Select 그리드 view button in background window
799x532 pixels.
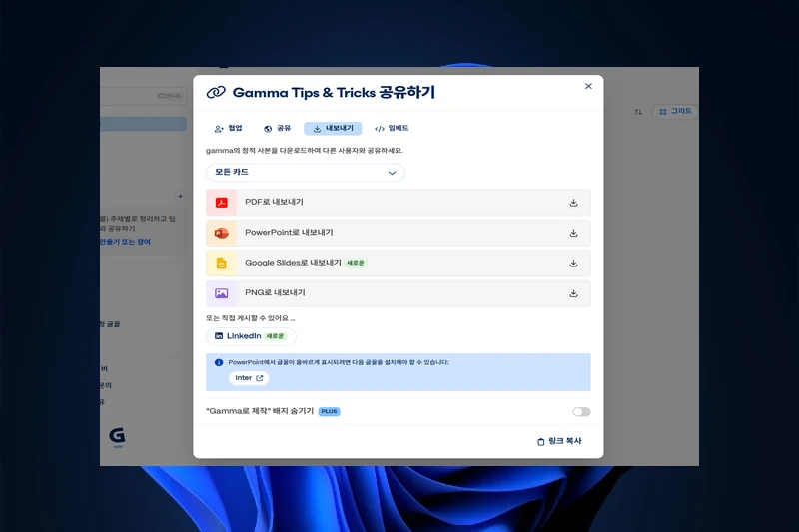(x=675, y=111)
